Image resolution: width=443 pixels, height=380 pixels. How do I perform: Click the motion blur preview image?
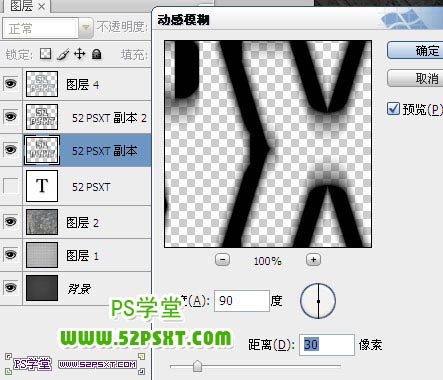(268, 144)
